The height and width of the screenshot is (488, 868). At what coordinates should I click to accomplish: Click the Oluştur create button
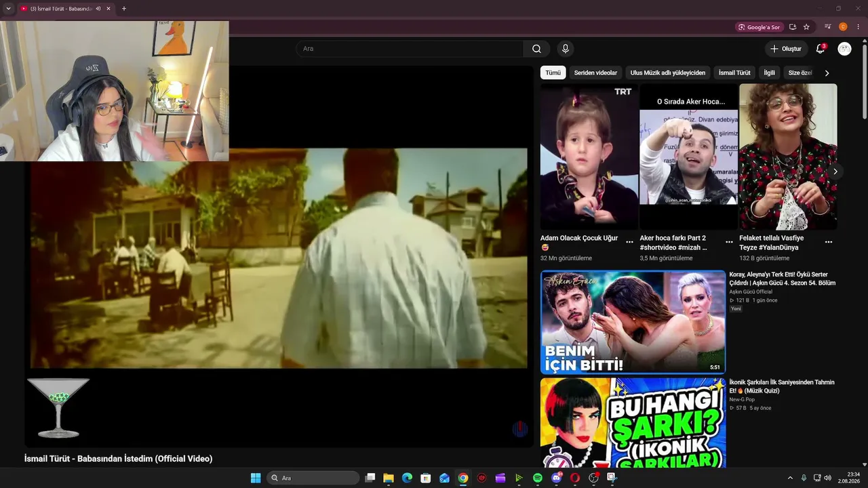tap(786, 49)
